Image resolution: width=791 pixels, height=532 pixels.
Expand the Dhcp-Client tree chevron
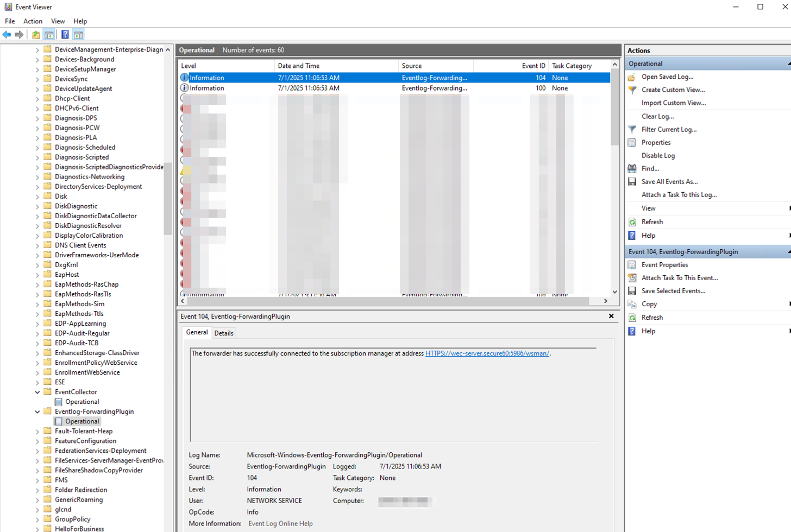click(x=37, y=98)
